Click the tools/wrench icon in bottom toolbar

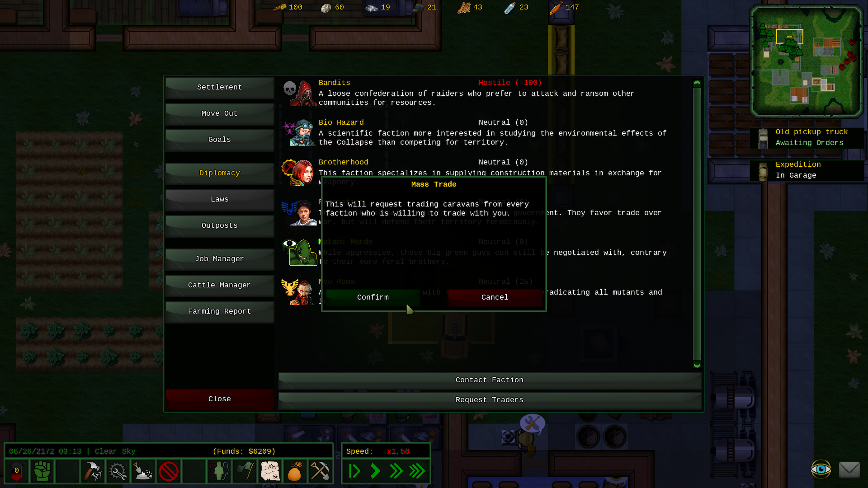(118, 471)
